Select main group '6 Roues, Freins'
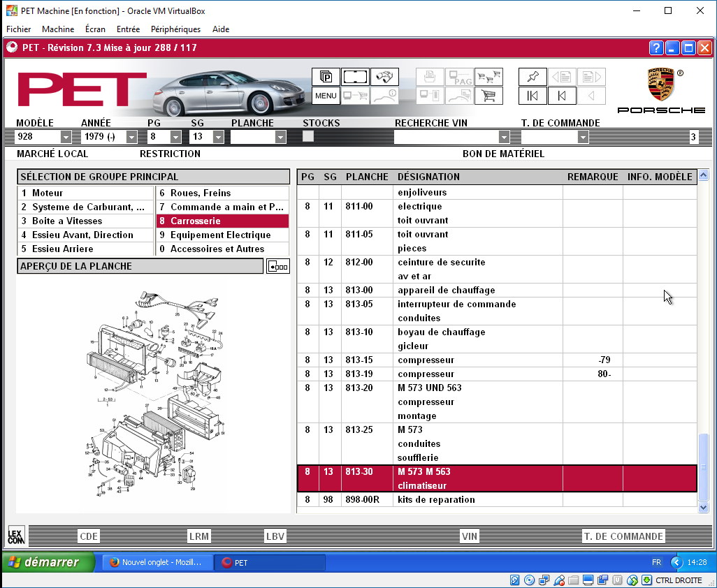Viewport: 717px width, 588px height. click(x=223, y=193)
